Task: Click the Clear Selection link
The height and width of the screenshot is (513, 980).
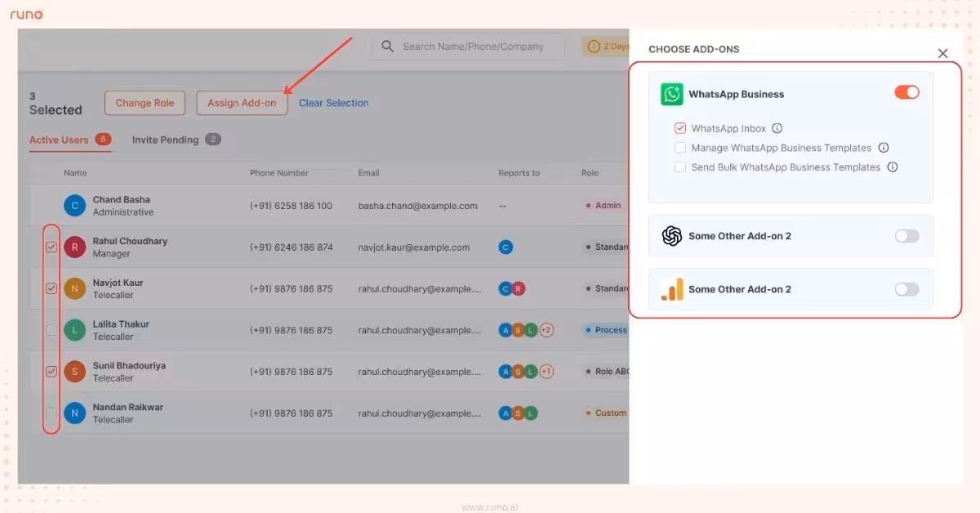Action: coord(333,103)
